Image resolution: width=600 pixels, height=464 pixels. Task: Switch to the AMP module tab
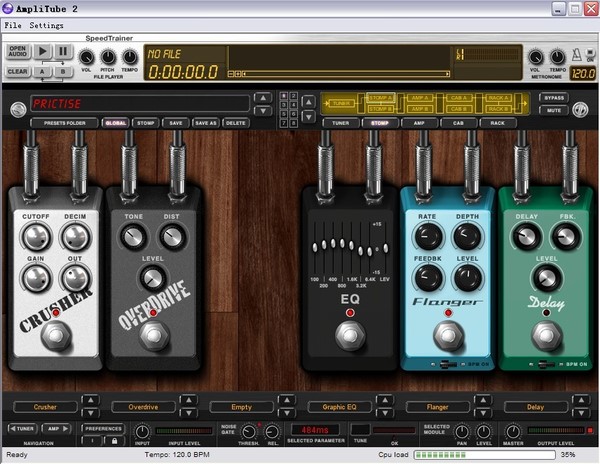[x=419, y=123]
